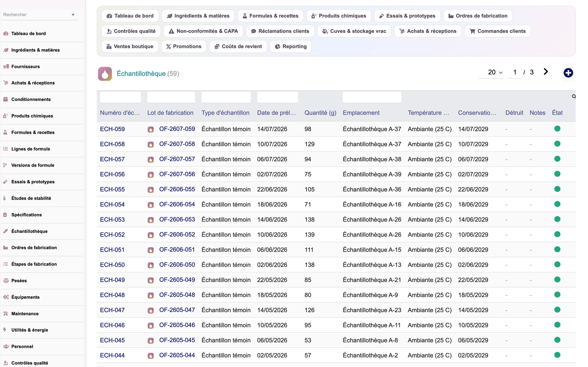Open Cuves & stockage vrac tab
The height and width of the screenshot is (367, 588).
354,31
